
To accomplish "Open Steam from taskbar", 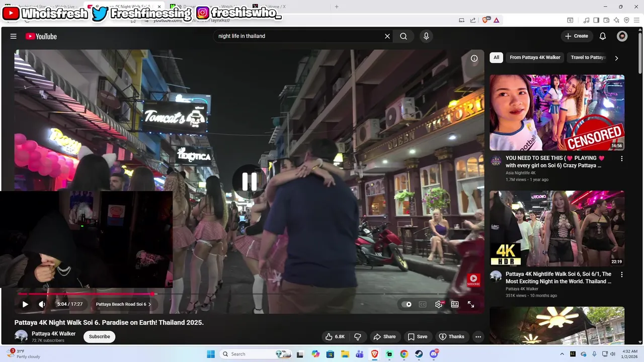I will (419, 354).
